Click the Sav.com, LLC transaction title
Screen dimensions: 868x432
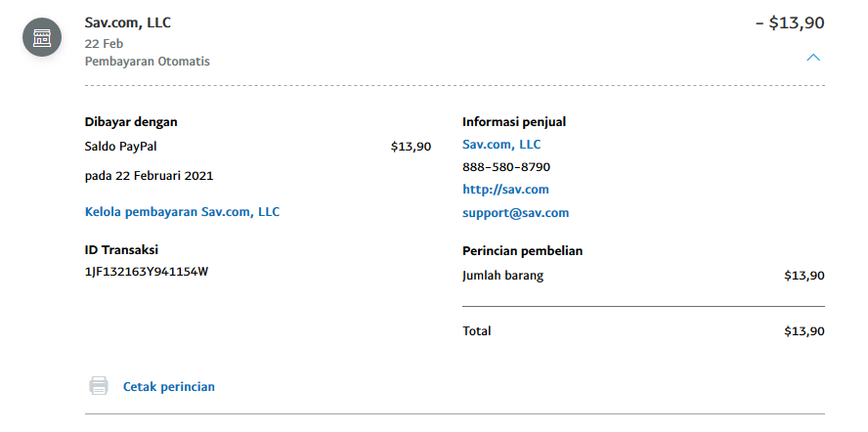(128, 22)
